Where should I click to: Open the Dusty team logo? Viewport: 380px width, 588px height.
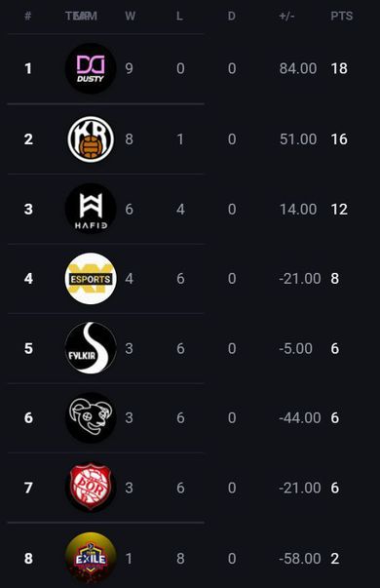(x=91, y=68)
